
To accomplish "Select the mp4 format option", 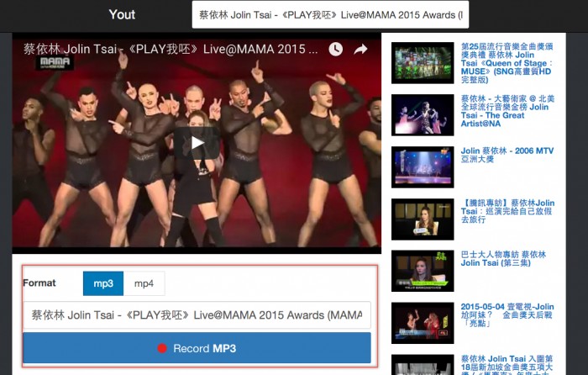I will (x=144, y=283).
